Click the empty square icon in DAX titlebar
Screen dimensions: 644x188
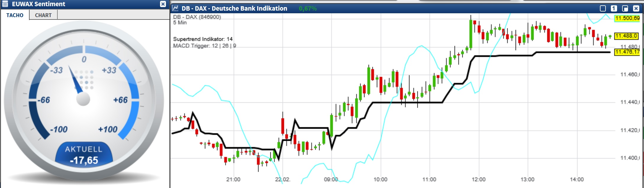(x=603, y=8)
